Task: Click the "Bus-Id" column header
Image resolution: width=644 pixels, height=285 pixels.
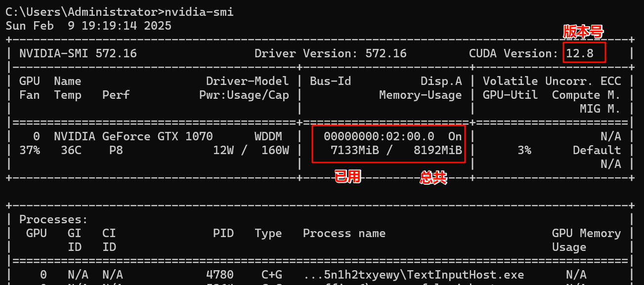Action: point(330,81)
